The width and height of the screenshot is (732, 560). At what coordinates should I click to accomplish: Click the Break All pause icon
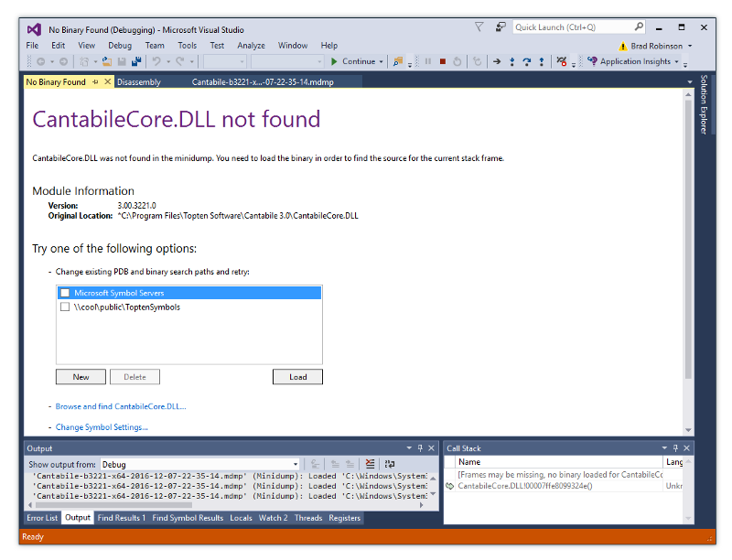point(428,61)
